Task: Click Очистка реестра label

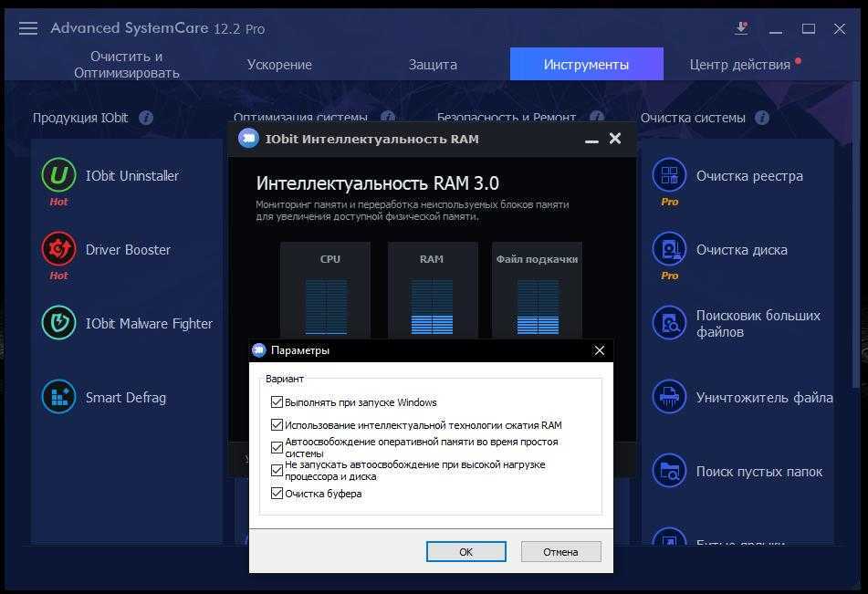Action: (x=749, y=175)
